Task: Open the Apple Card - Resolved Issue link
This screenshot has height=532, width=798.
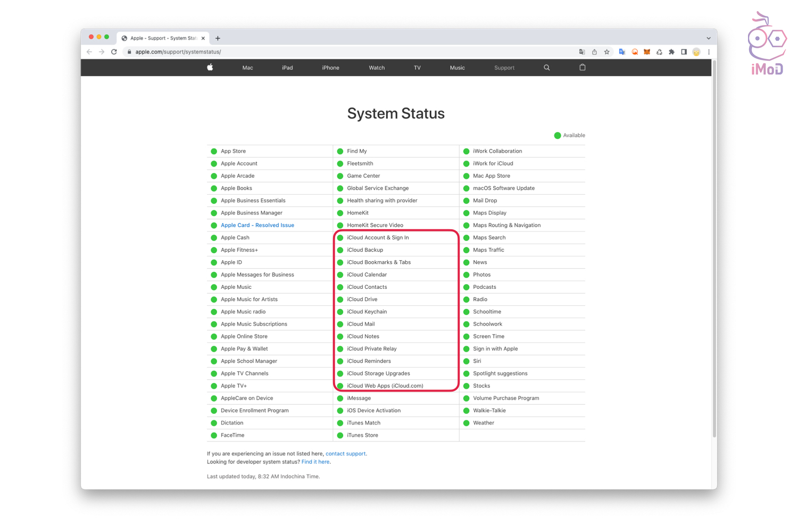Action: pos(257,226)
